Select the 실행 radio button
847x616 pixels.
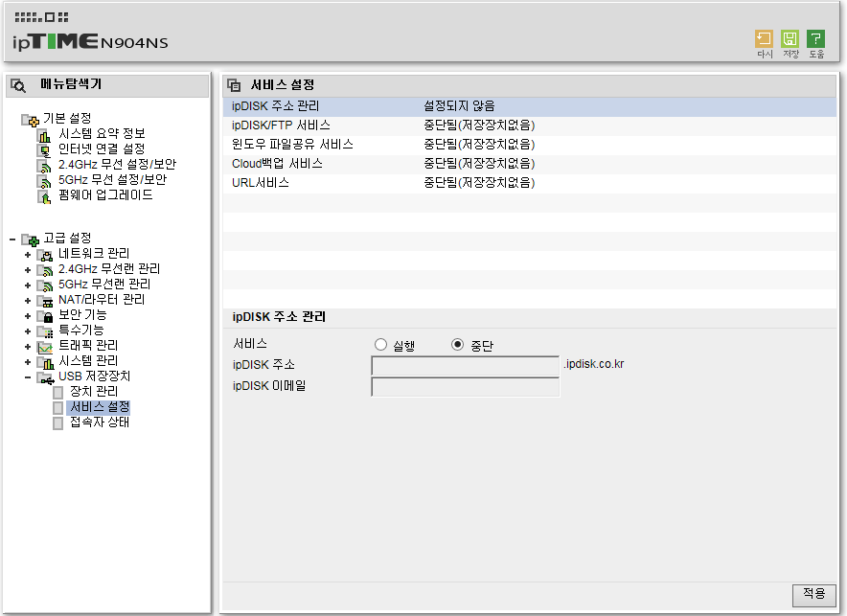point(380,345)
